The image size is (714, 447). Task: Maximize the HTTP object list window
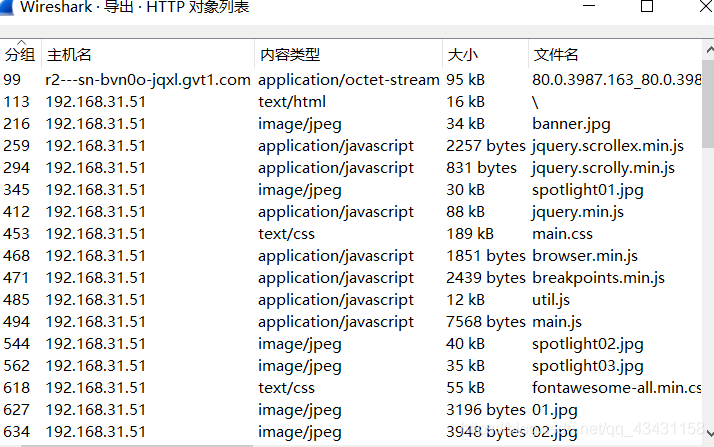647,6
